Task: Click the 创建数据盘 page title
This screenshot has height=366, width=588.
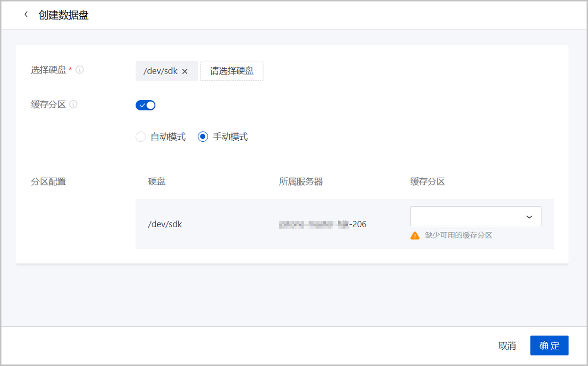Action: (63, 15)
